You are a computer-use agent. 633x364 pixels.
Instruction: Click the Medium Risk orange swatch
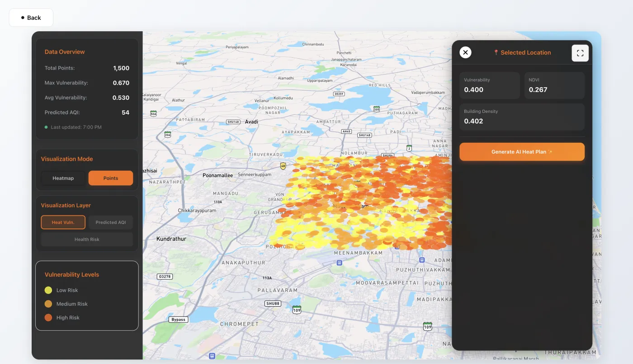[48, 304]
